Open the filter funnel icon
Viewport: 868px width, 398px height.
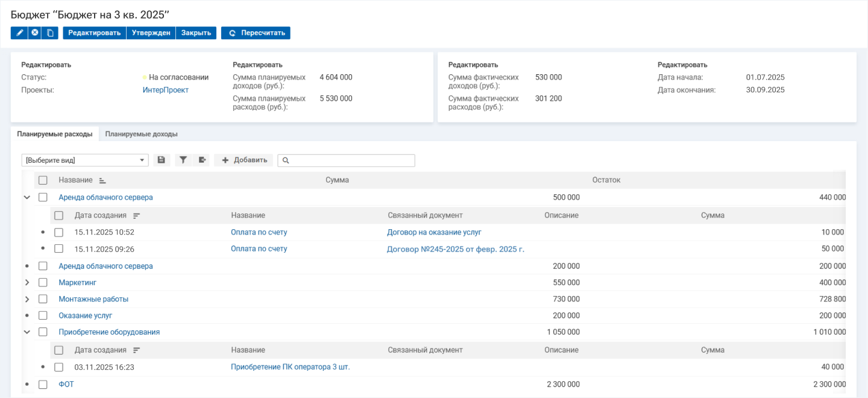click(183, 160)
